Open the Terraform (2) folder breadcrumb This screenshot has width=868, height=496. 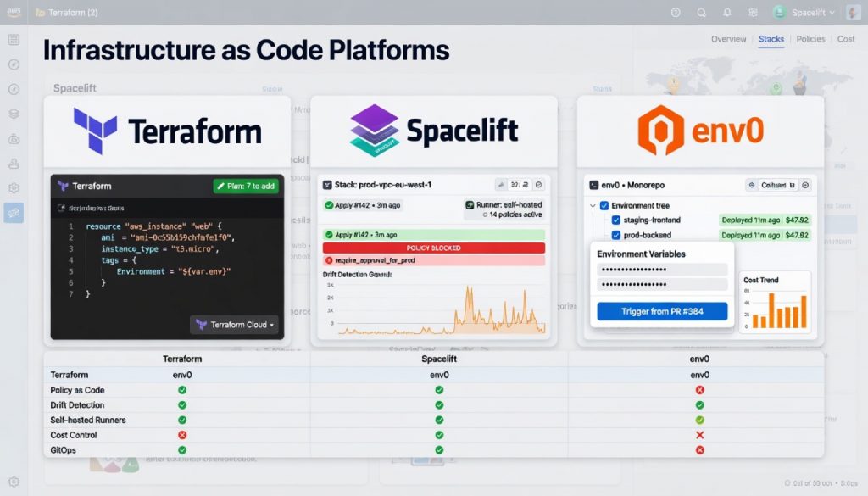[66, 12]
